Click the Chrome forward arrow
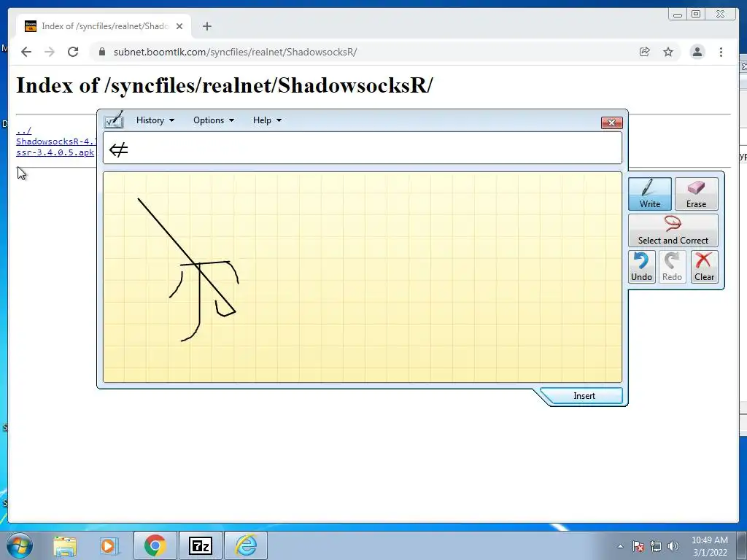 point(50,52)
